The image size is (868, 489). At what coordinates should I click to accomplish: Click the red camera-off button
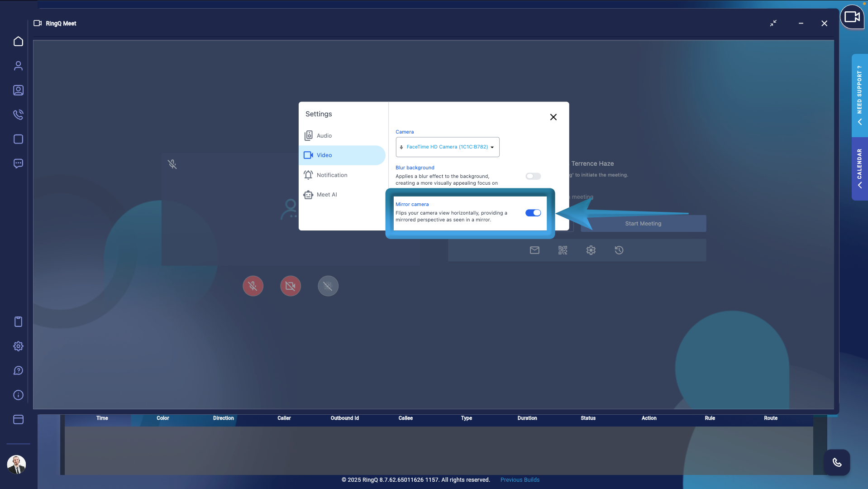coord(291,286)
